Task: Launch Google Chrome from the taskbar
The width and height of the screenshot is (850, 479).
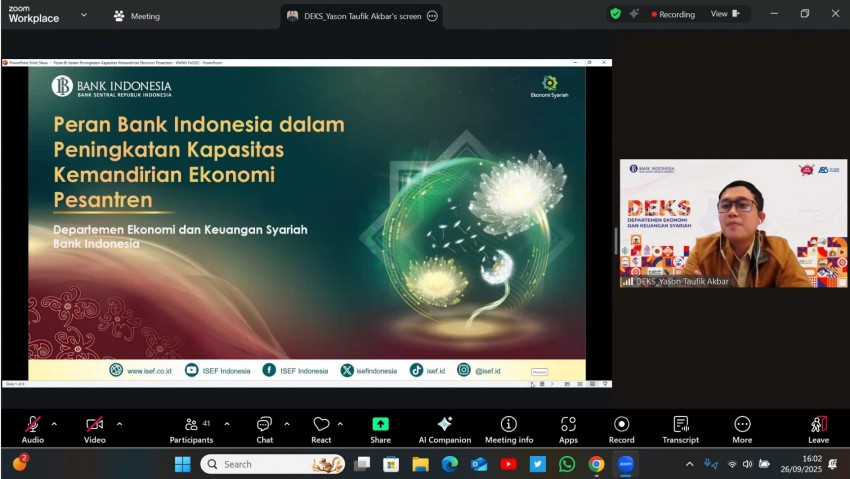Action: [596, 464]
